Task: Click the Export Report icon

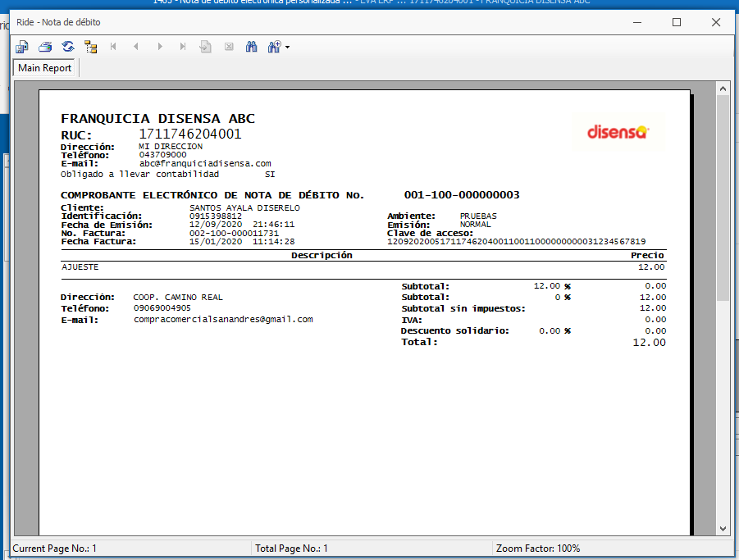Action: [x=22, y=47]
